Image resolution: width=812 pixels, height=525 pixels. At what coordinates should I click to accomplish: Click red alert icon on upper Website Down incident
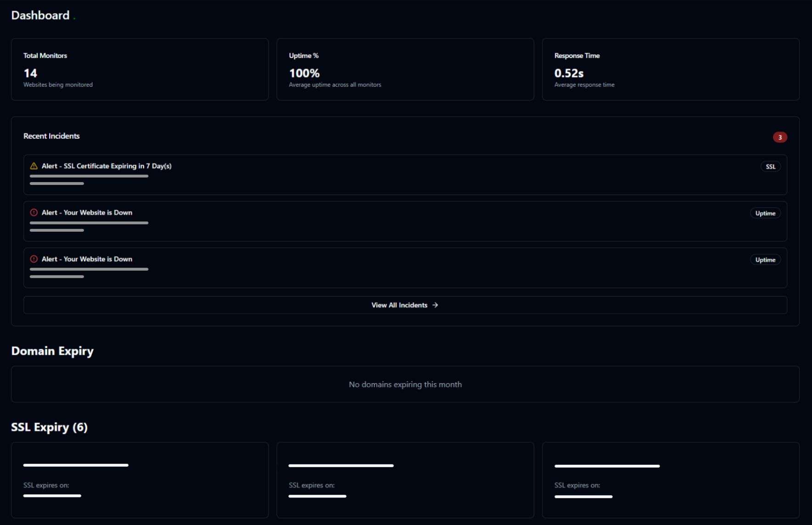(x=34, y=212)
